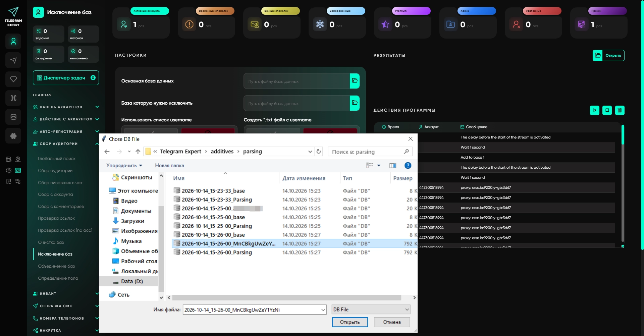Browse for the database to exclude
Image resolution: width=644 pixels, height=336 pixels.
[x=355, y=103]
